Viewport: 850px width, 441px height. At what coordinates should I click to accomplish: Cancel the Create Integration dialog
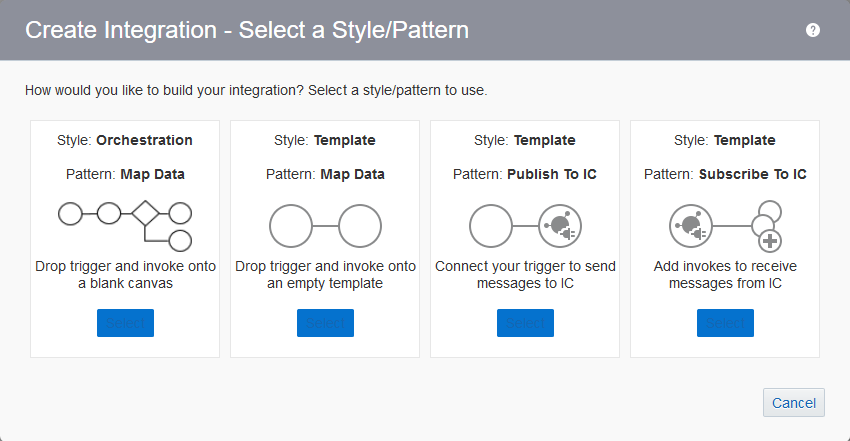point(794,403)
